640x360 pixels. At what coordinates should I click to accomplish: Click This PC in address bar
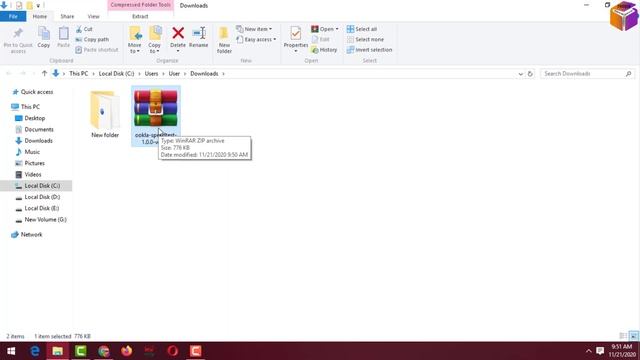(78, 73)
